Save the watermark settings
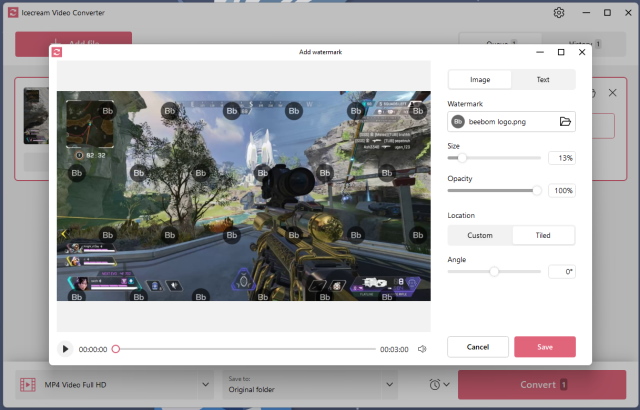 pyautogui.click(x=544, y=347)
